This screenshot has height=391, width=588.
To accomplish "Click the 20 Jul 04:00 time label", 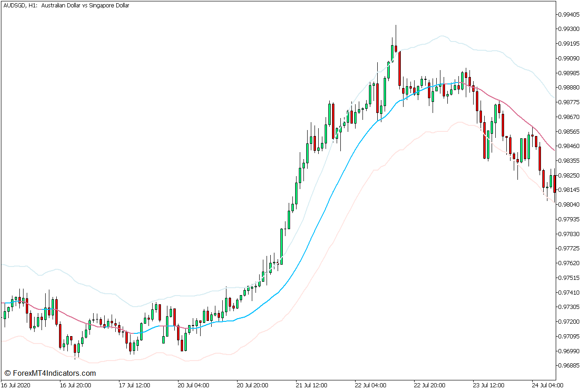I will click(x=193, y=385).
